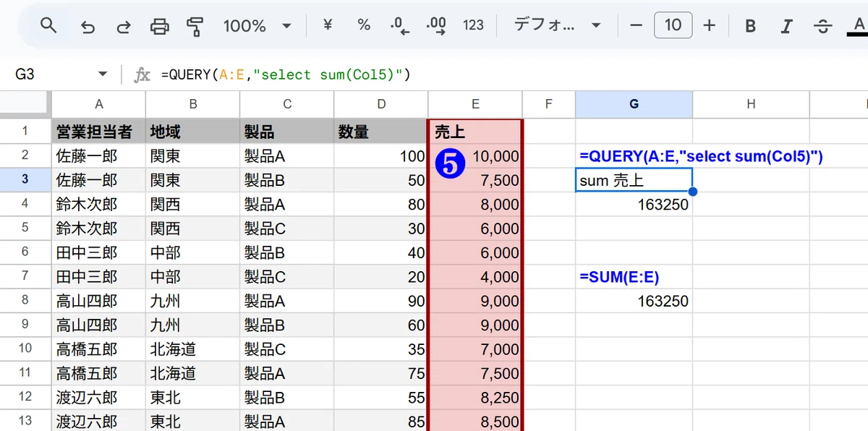Viewport: 868px width, 431px height.
Task: Click 佐藤一郎 in row 3
Action: point(98,180)
